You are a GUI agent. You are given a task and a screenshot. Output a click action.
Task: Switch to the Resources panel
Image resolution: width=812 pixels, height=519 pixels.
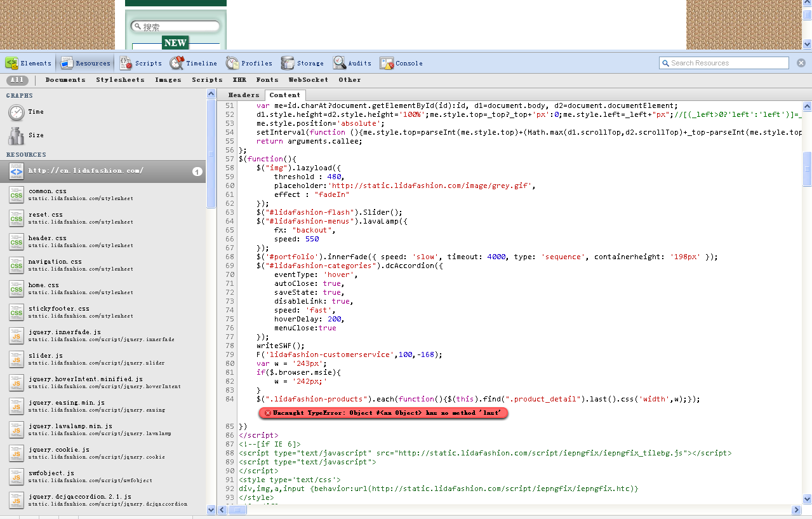coord(86,63)
